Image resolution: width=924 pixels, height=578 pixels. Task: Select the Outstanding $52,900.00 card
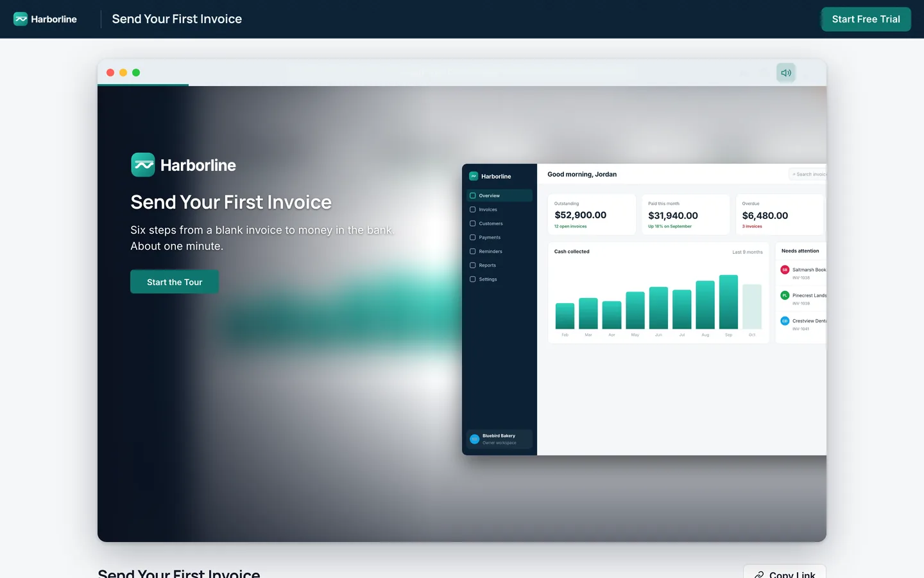(592, 215)
